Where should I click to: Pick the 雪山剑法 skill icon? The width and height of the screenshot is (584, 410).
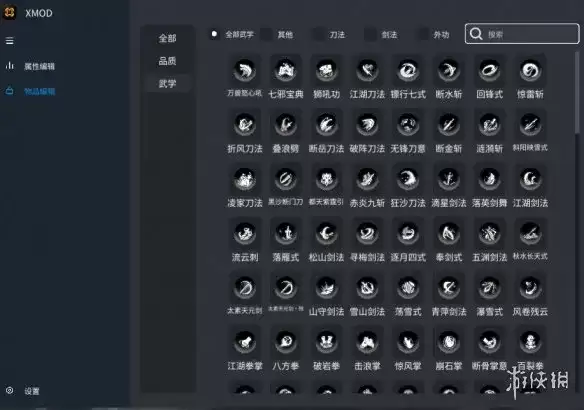tap(367, 287)
